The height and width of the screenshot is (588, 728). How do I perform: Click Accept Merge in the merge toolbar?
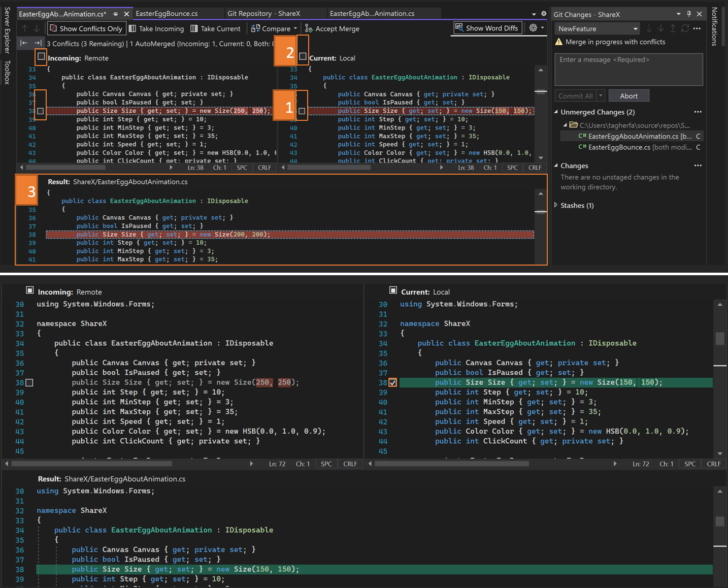[x=332, y=29]
